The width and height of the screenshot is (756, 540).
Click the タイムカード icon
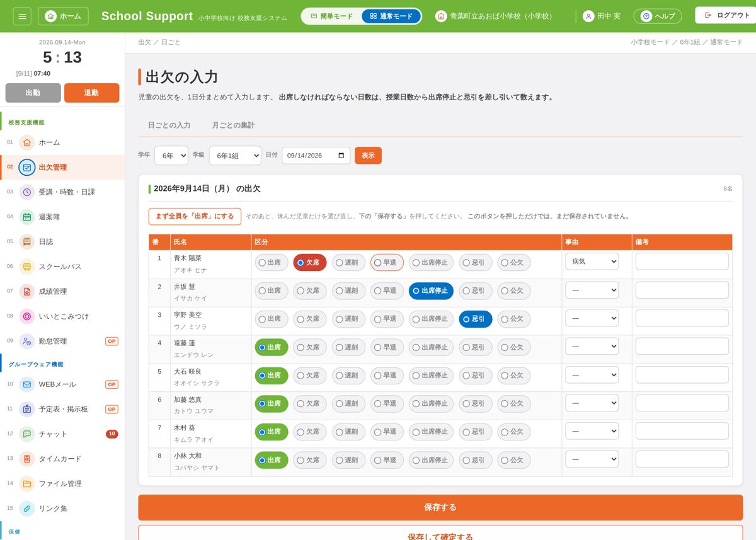pyautogui.click(x=26, y=459)
